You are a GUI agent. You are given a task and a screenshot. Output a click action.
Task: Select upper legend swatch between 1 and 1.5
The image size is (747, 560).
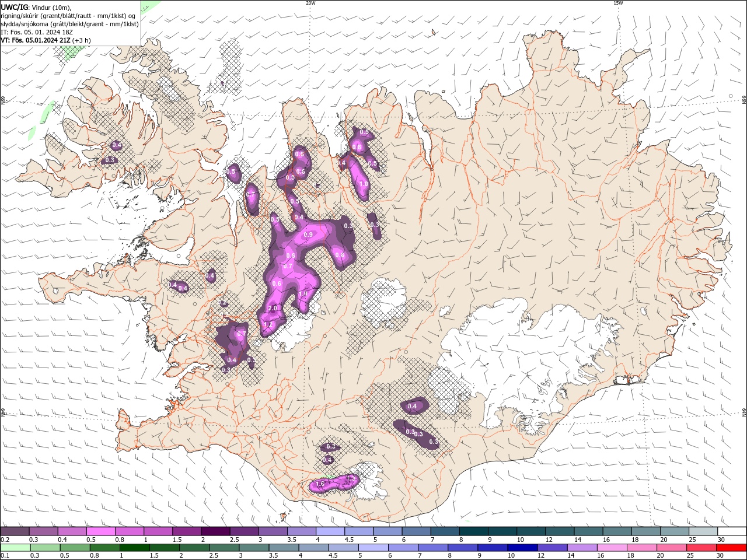158,531
